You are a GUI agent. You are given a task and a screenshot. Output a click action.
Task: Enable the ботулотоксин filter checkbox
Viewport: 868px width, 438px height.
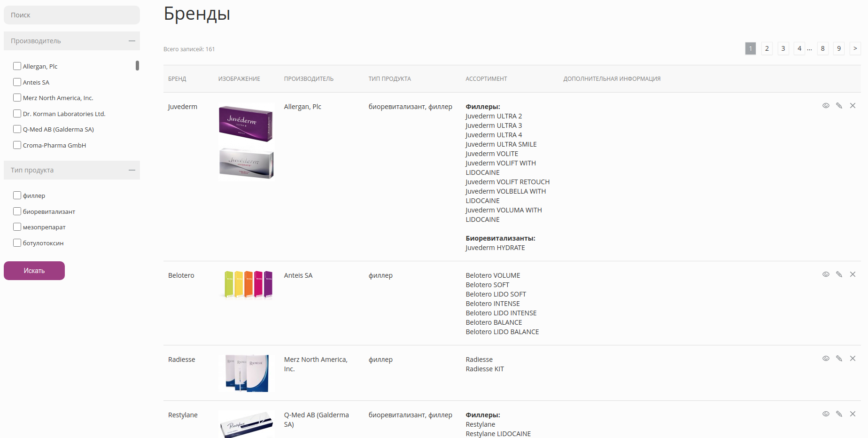(17, 243)
